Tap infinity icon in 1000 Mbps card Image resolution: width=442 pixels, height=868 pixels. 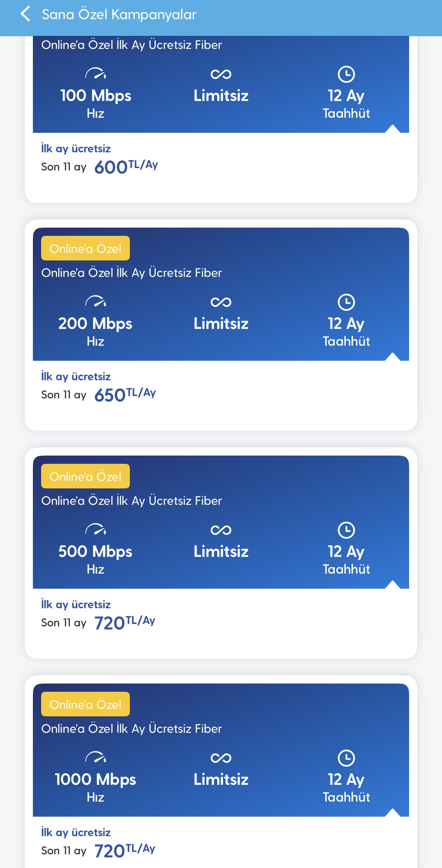click(221, 758)
